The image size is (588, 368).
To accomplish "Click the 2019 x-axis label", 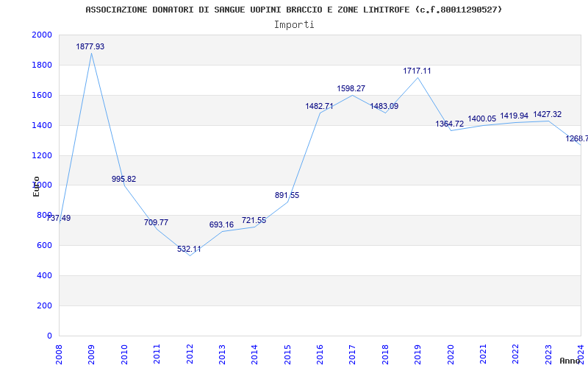I will pos(417,354).
